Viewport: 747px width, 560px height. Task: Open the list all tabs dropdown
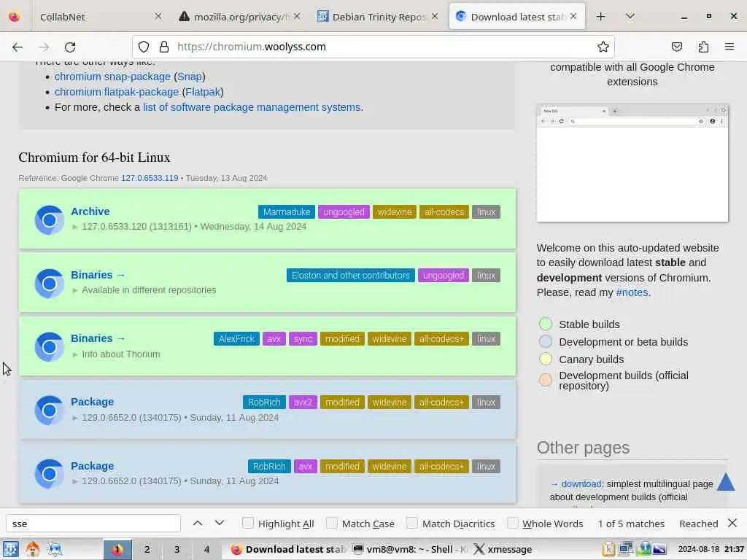coord(630,17)
